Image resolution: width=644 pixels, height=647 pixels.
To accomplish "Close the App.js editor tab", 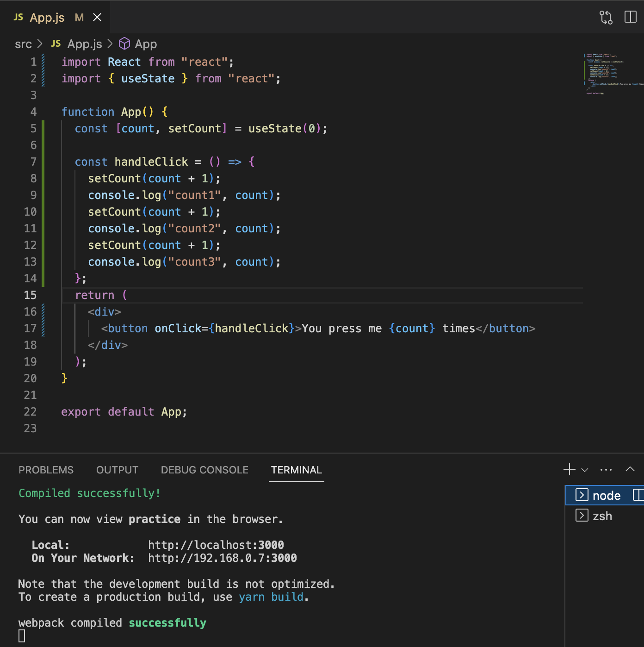I will click(97, 17).
